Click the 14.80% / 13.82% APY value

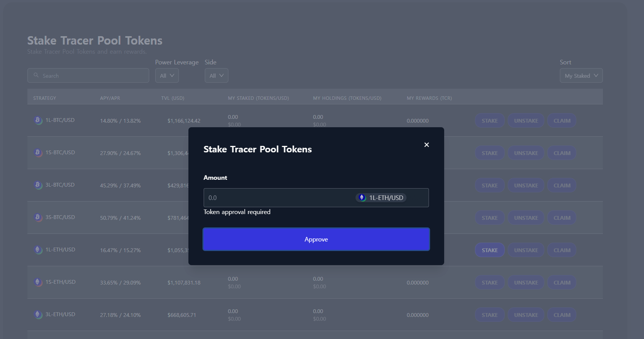(x=120, y=121)
